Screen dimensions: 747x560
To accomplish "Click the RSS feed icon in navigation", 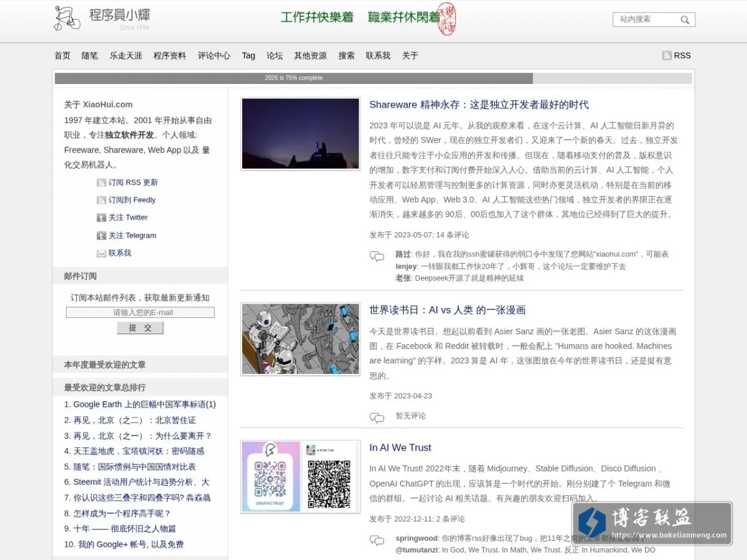I will [667, 55].
